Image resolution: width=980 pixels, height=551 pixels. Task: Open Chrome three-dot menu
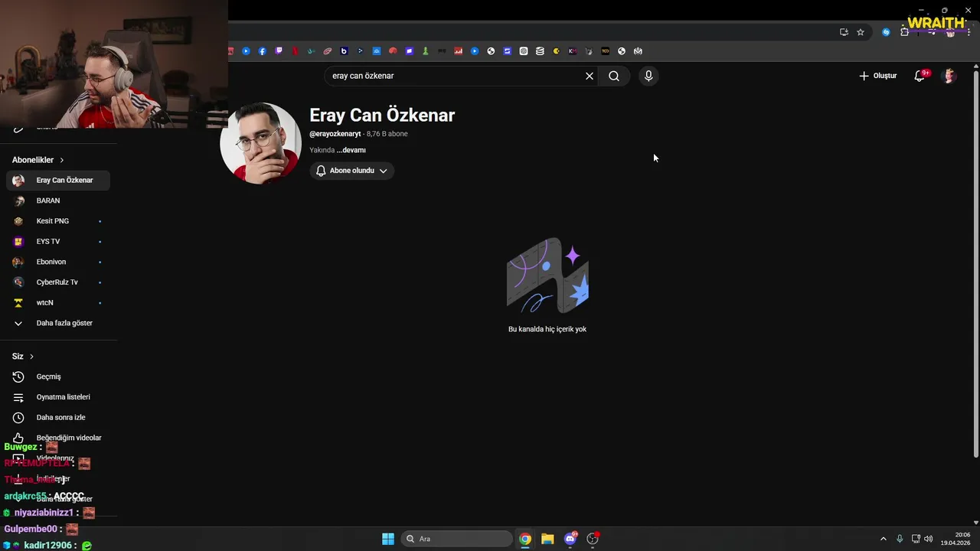[x=969, y=32]
